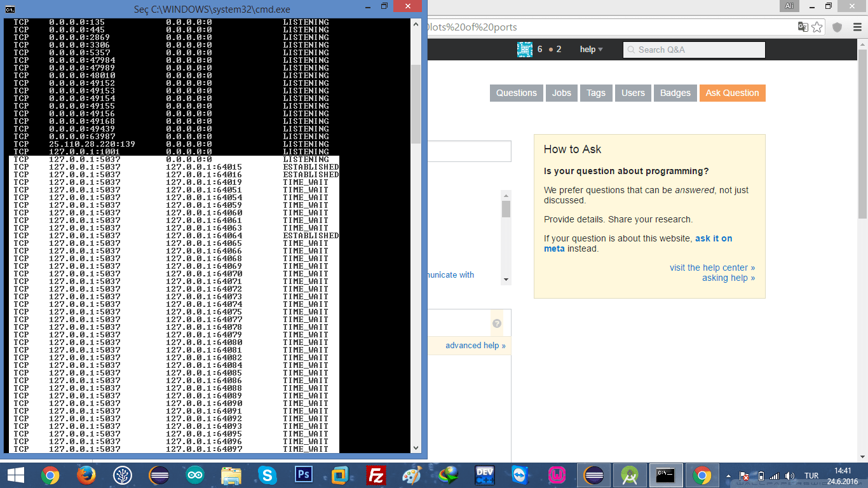Open Chrome hamburger menu

(856, 27)
